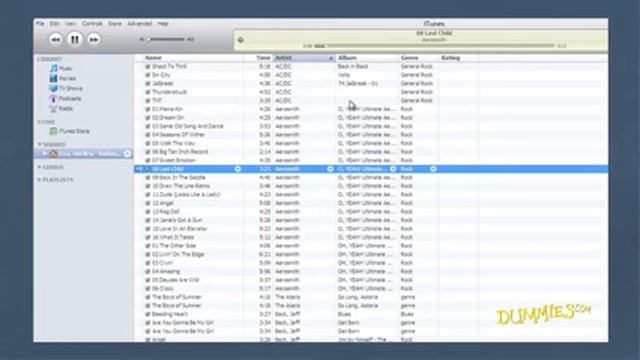Select 02 Livin' On The Edge

178,254
